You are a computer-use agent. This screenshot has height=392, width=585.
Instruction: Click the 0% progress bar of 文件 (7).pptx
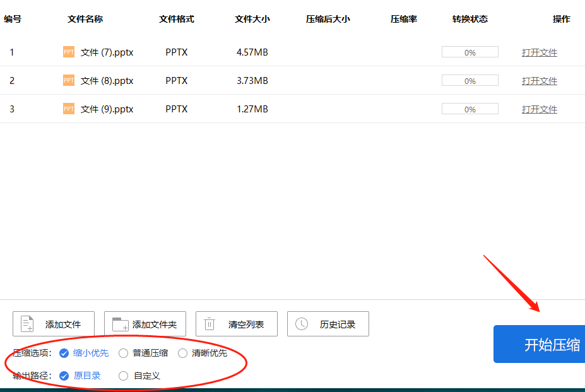(470, 52)
